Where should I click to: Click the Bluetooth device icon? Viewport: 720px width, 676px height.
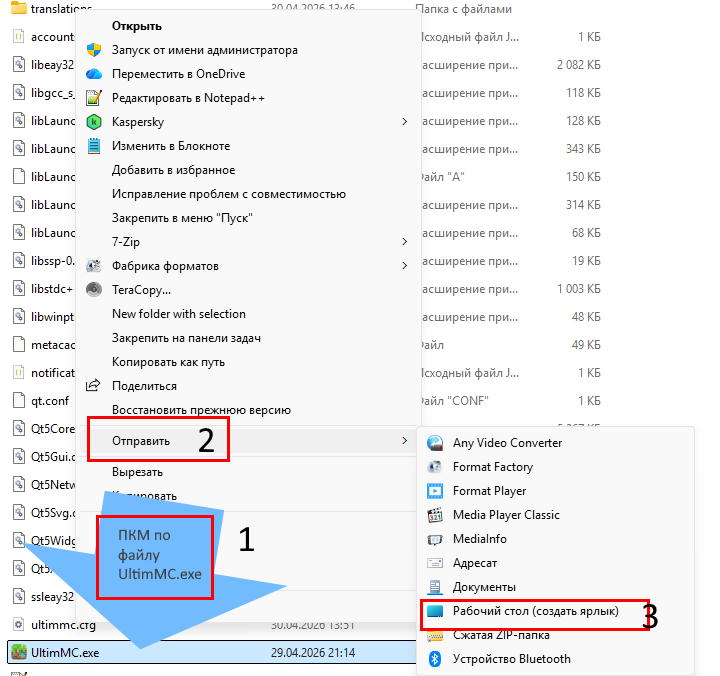pos(434,659)
